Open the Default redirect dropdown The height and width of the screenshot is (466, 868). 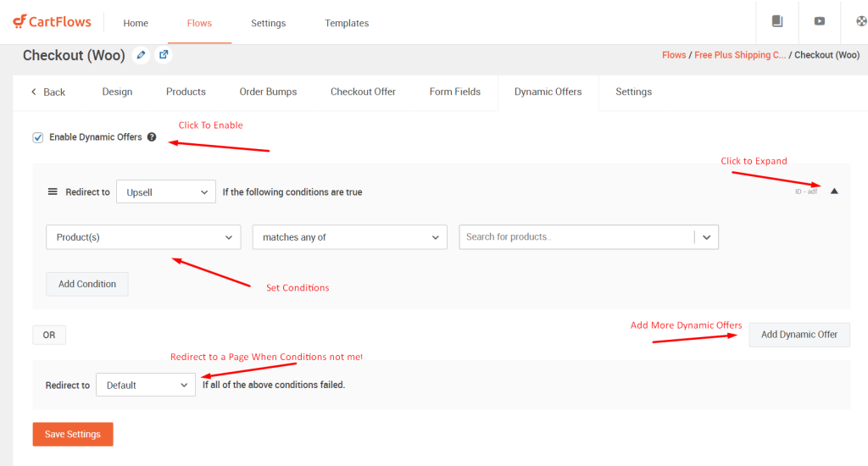[x=146, y=385]
